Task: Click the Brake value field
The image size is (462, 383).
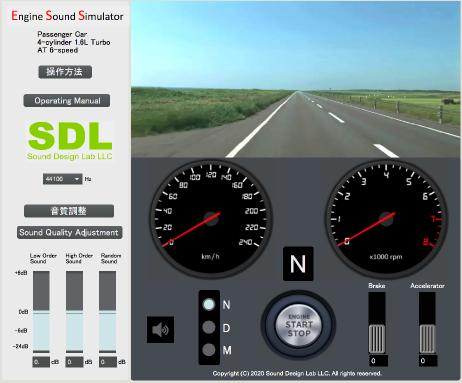Action: pyautogui.click(x=379, y=361)
